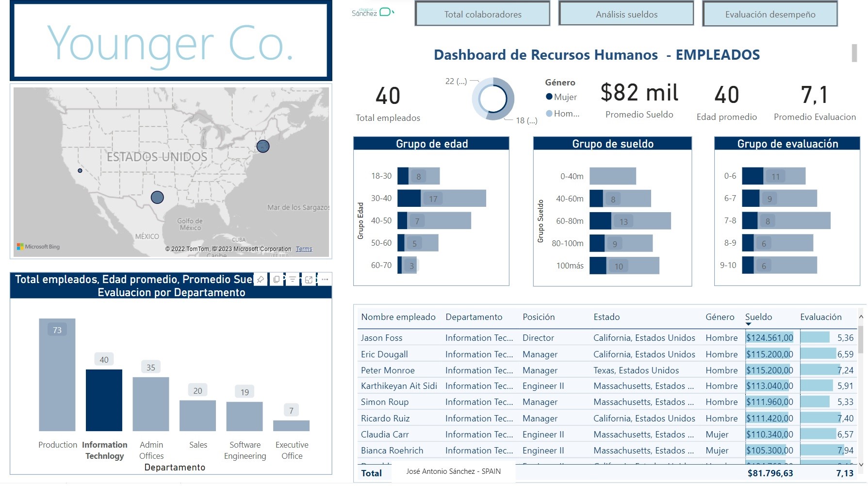Click the Sánchez logo at top

[373, 13]
